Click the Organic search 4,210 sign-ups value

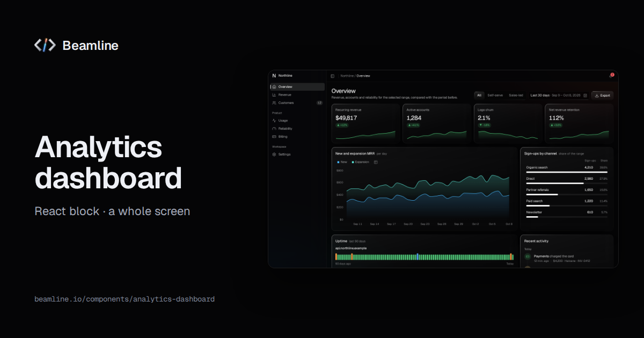(589, 167)
